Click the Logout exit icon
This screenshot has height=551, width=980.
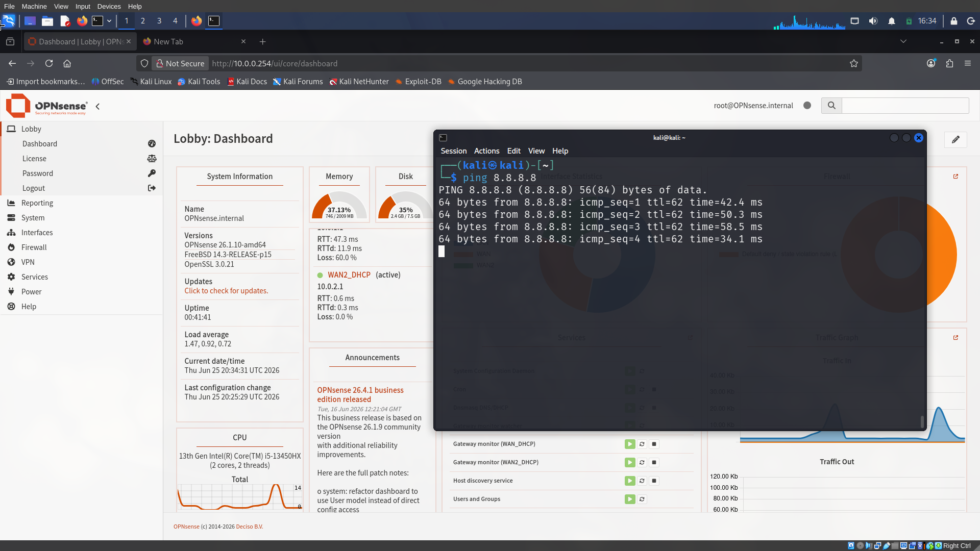[x=152, y=188]
